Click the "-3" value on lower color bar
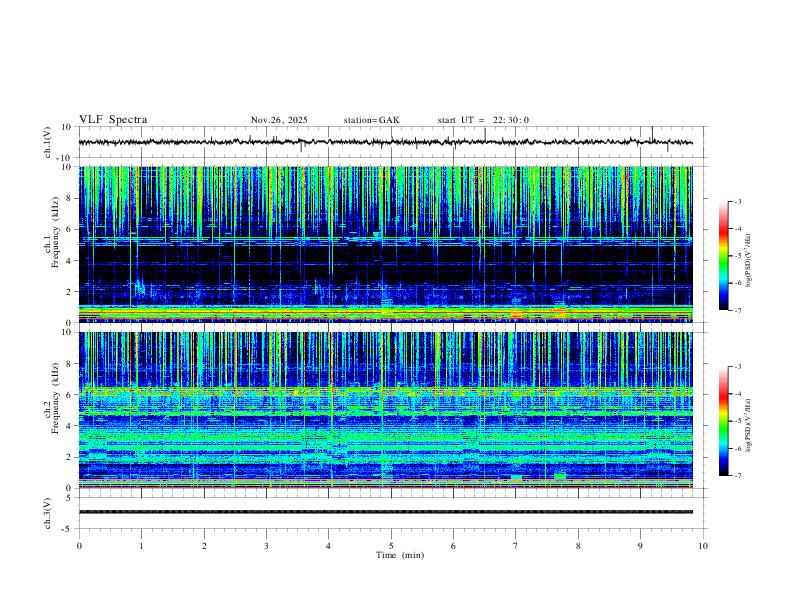The image size is (792, 612). point(737,367)
